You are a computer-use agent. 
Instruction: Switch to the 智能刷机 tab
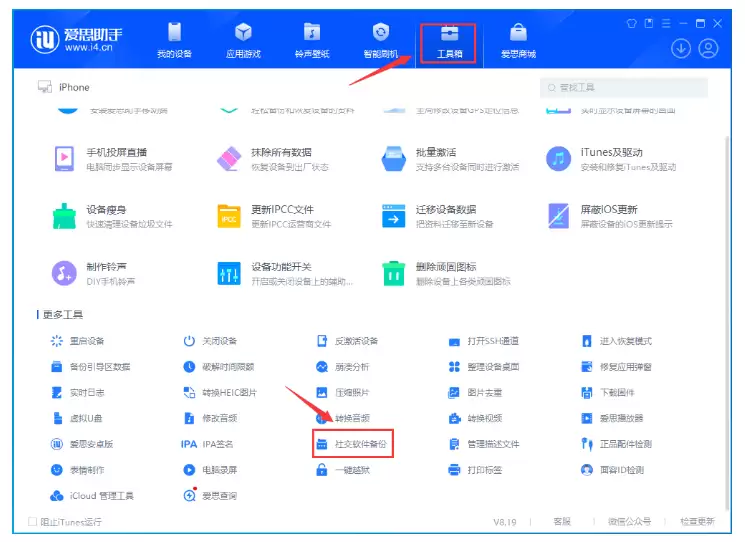pos(381,41)
